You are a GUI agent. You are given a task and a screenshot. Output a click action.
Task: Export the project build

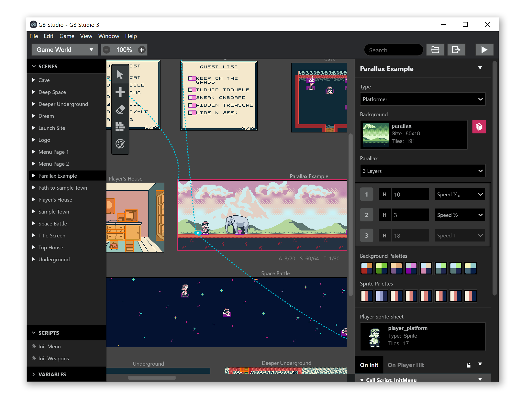pos(456,49)
